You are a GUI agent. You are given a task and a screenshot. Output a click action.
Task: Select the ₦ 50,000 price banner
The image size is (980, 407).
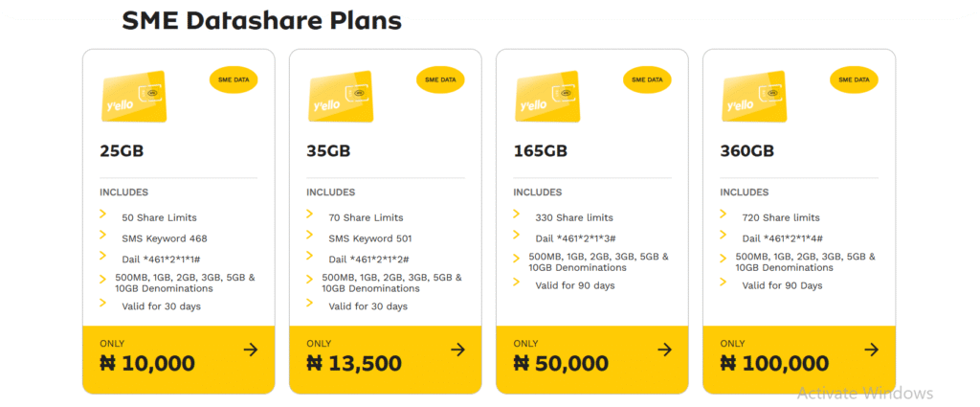coord(591,359)
